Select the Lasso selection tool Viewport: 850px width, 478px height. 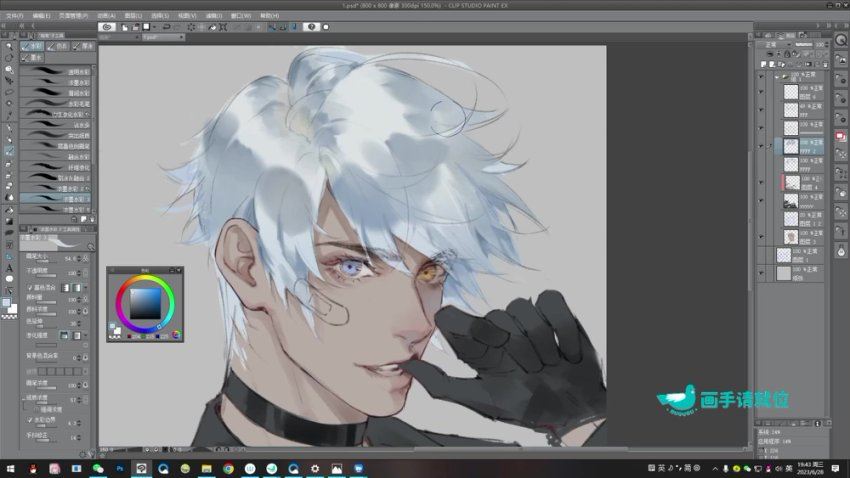pos(9,92)
